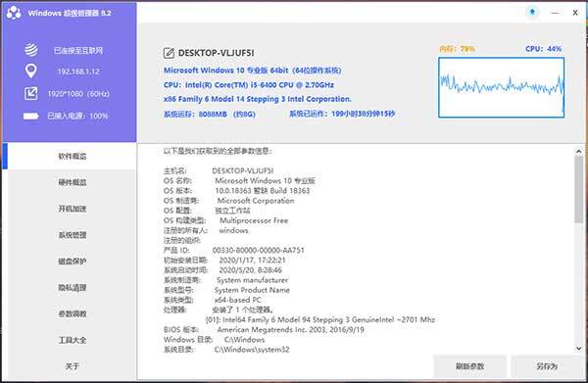This screenshot has height=383, width=588.
Task: Click the System manufacturer row
Action: pos(225,280)
